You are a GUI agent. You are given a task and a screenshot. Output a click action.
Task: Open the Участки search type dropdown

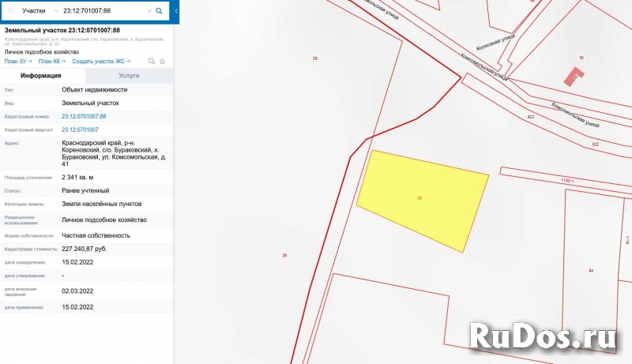coord(38,11)
